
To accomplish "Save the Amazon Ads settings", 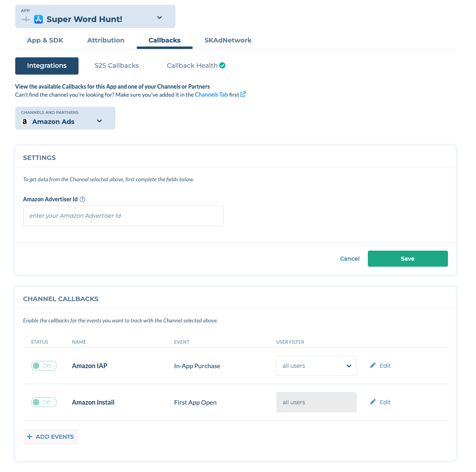I will 408,259.
